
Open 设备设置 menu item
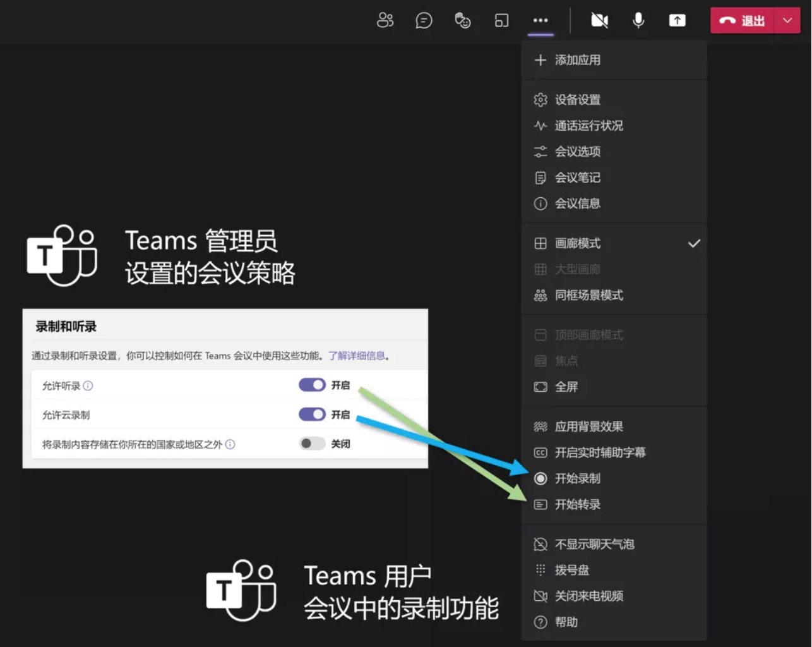pyautogui.click(x=614, y=100)
